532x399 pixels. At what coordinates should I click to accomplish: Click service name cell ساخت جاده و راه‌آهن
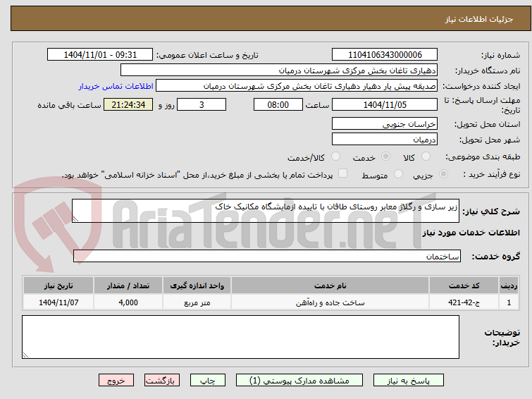pos(330,302)
